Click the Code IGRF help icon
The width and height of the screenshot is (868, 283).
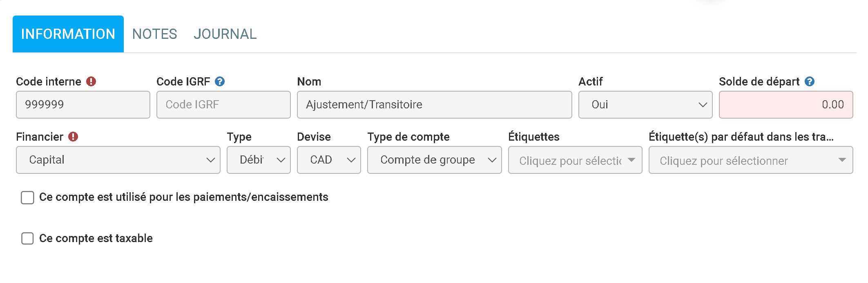[x=220, y=81]
